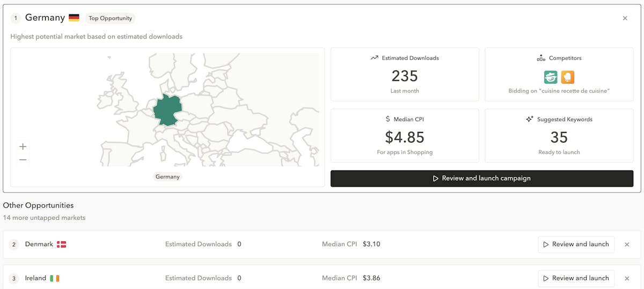Open the Estimated Downloads card
This screenshot has width=644, height=289.
click(405, 75)
